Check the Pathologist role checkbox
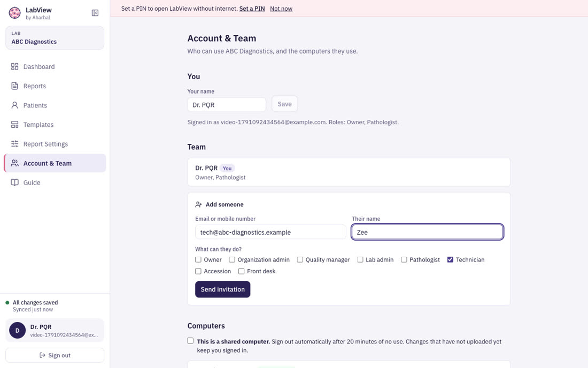This screenshot has height=368, width=588. [404, 259]
